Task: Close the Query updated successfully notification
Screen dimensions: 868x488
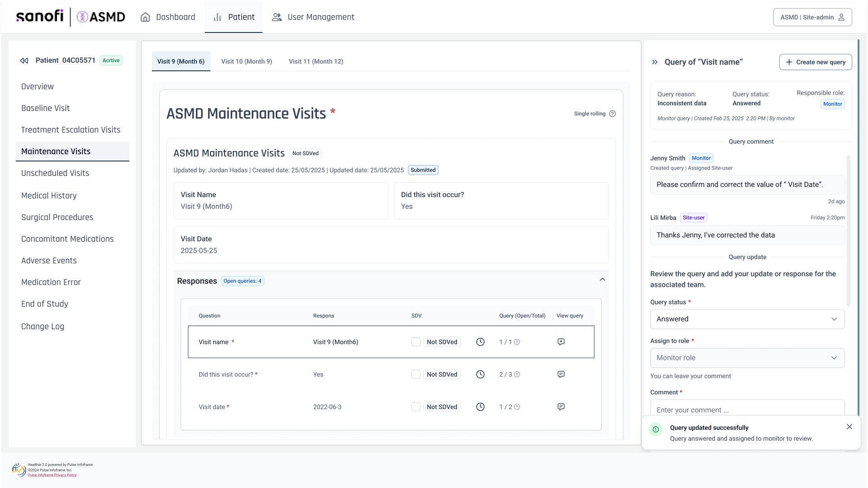Action: (x=850, y=427)
